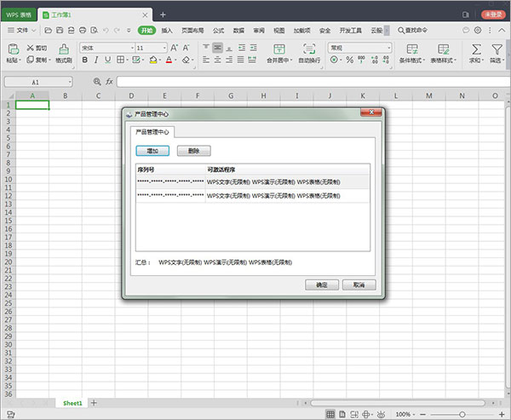Click the Cut scissors icon
Image resolution: width=511 pixels, height=420 pixels.
tap(31, 48)
